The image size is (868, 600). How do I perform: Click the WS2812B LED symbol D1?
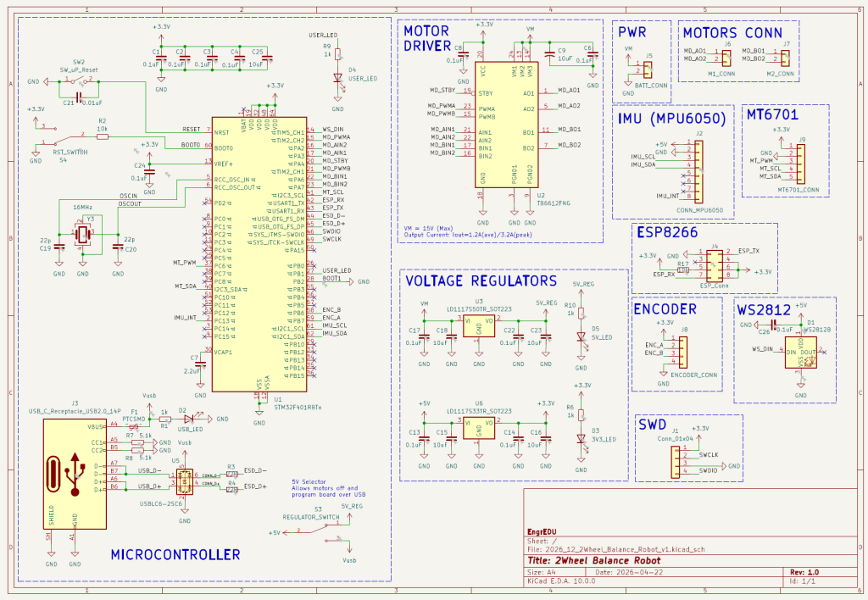[x=800, y=352]
